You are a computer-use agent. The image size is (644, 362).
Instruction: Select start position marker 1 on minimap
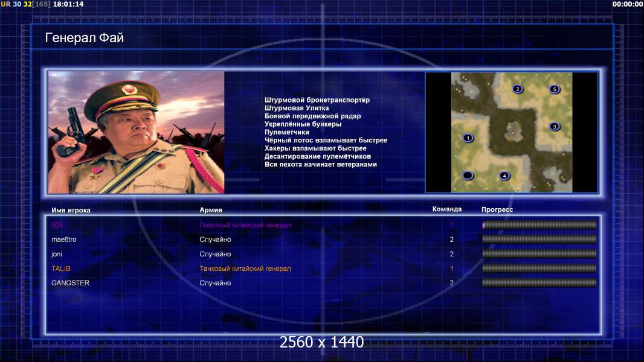click(468, 138)
